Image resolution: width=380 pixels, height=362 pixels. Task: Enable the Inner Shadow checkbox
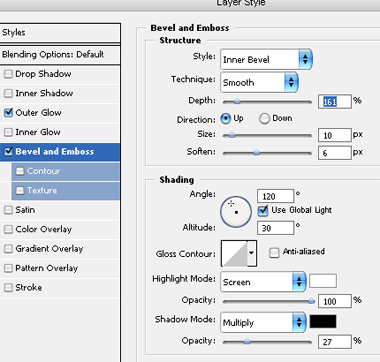[8, 93]
